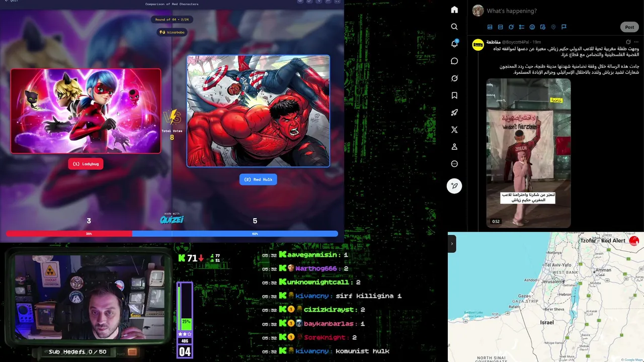Open the More circle icon in X sidebar

(x=454, y=163)
